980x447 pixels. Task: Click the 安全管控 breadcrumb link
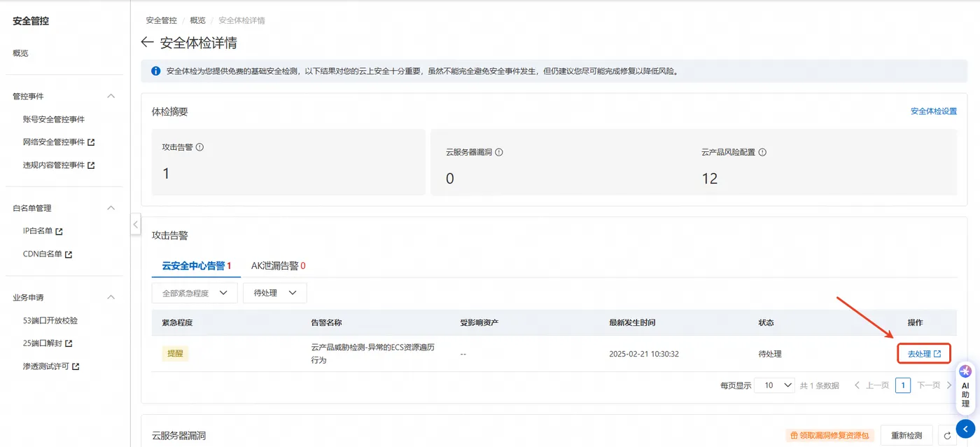tap(160, 20)
